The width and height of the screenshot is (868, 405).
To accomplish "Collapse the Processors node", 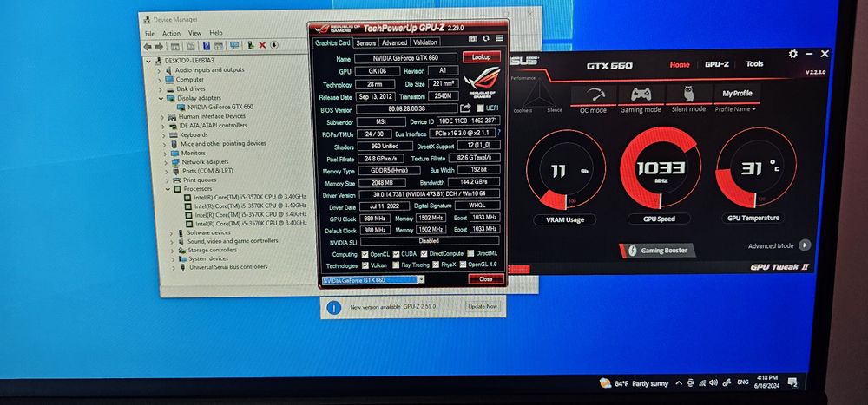I will [168, 189].
